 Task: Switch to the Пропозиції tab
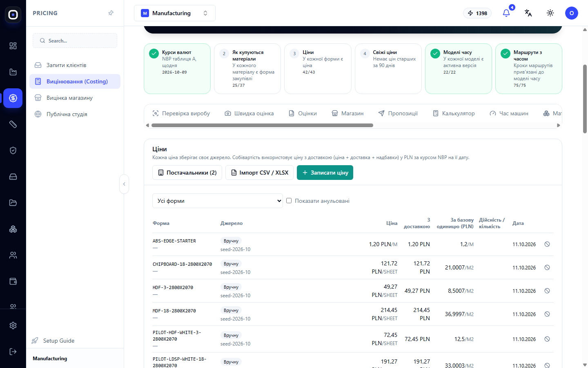(398, 113)
